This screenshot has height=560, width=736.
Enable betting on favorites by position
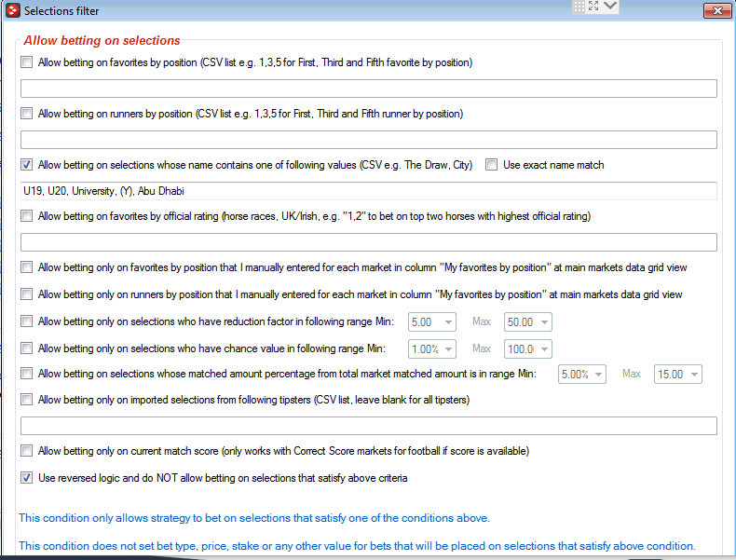pyautogui.click(x=27, y=61)
